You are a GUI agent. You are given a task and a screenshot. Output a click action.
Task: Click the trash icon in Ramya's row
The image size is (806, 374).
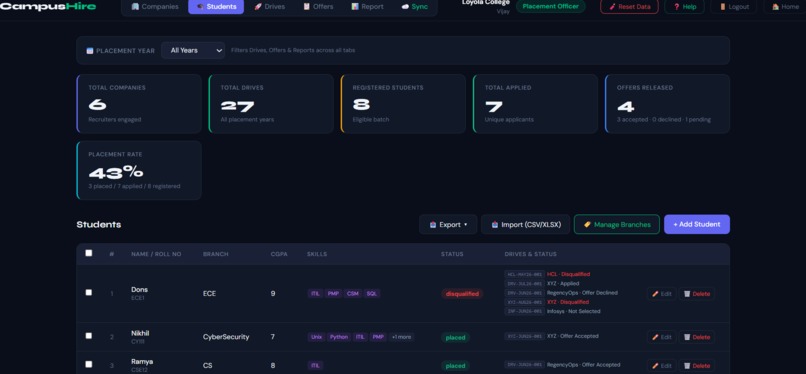pos(687,366)
